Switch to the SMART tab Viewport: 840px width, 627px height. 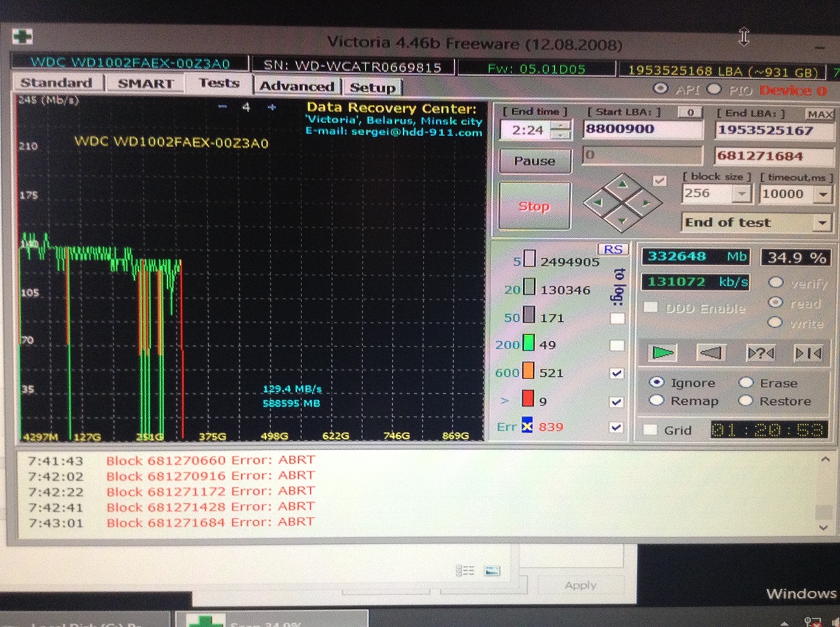[146, 84]
